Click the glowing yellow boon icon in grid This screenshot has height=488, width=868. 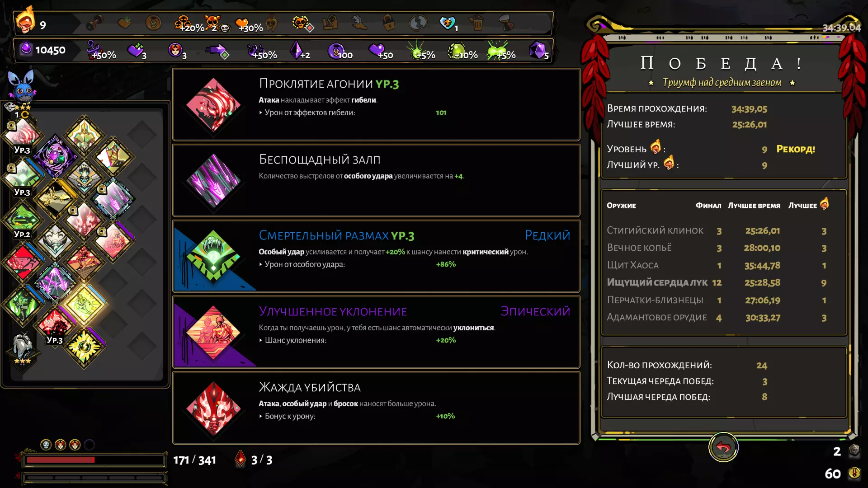click(x=84, y=304)
